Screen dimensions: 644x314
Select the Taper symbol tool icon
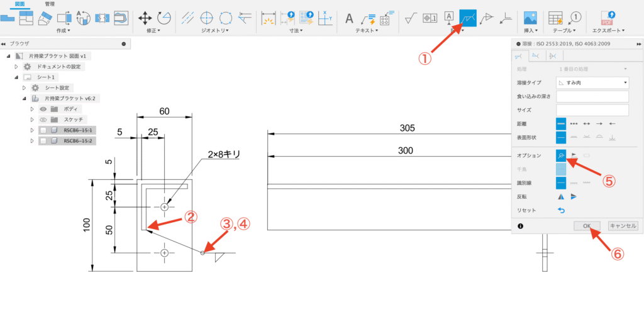pos(487,18)
